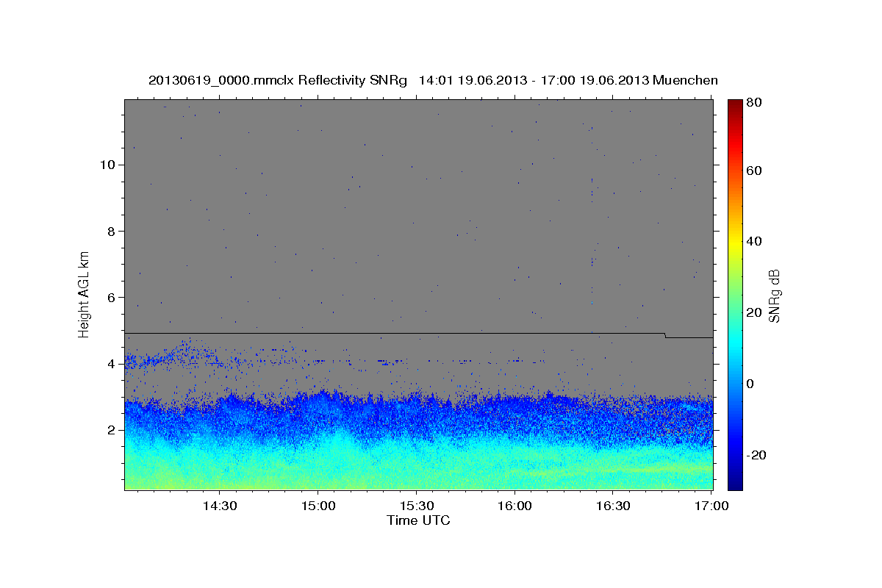Image resolution: width=882 pixels, height=588 pixels.
Task: Click the height tick label 4
Action: [110, 364]
